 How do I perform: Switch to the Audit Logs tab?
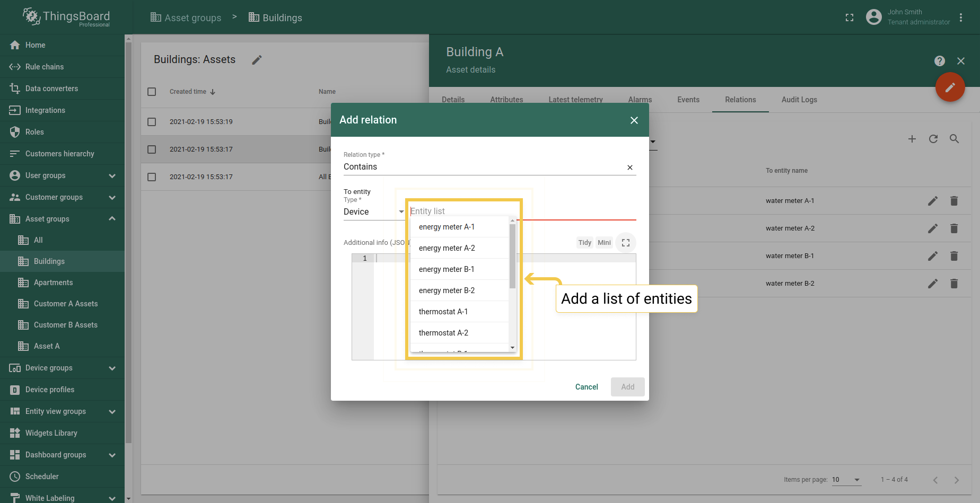pos(799,100)
